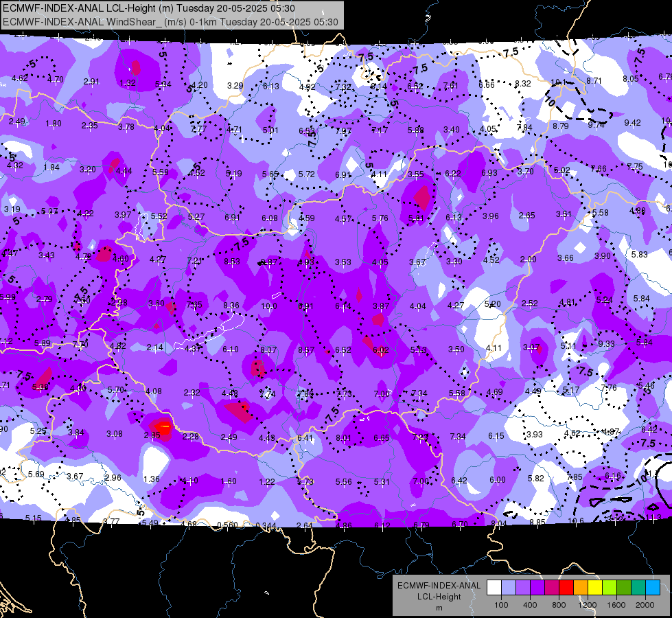Click the legend tick label 1600
The image size is (672, 618).
[x=616, y=605]
